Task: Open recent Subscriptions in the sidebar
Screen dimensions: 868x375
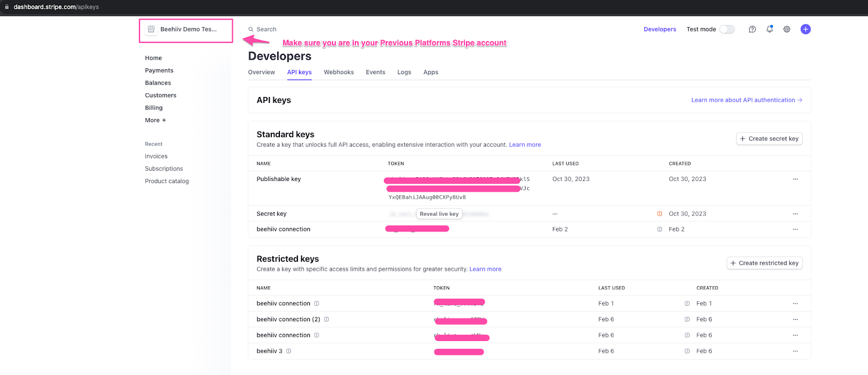Action: point(164,169)
